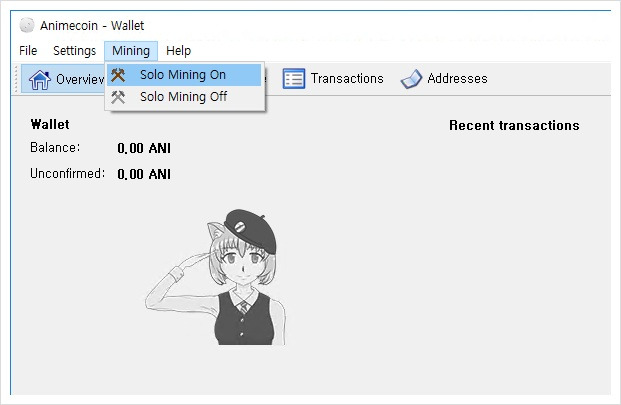Click the Transactions list icon
This screenshot has height=405, width=621.
click(293, 78)
